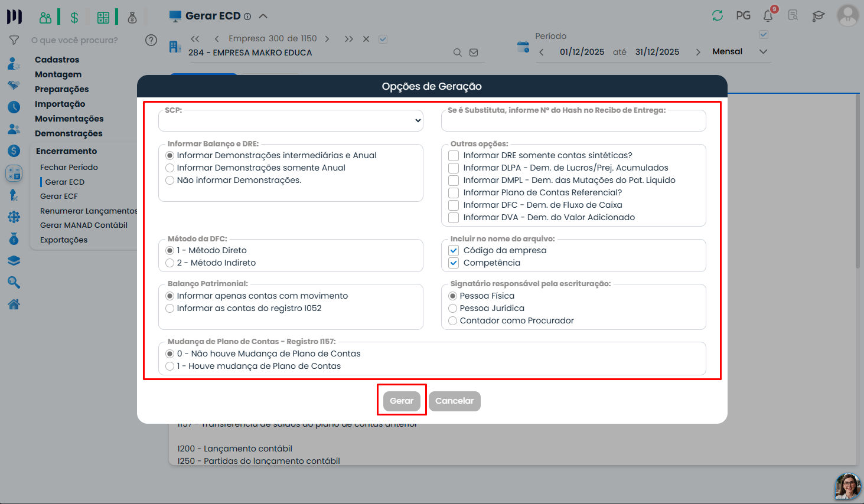Click the filter funnel icon in sidebar
This screenshot has height=504, width=864.
[14, 40]
